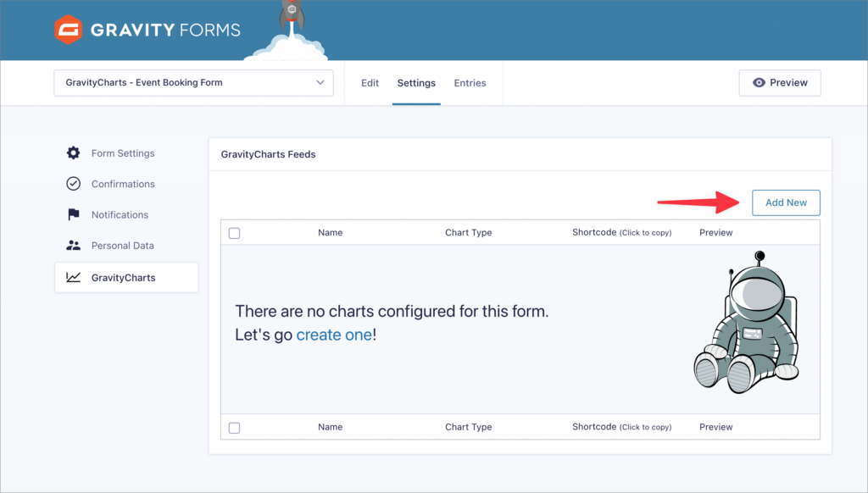Image resolution: width=868 pixels, height=493 pixels.
Task: Click the Personal Data people icon
Action: coord(73,245)
